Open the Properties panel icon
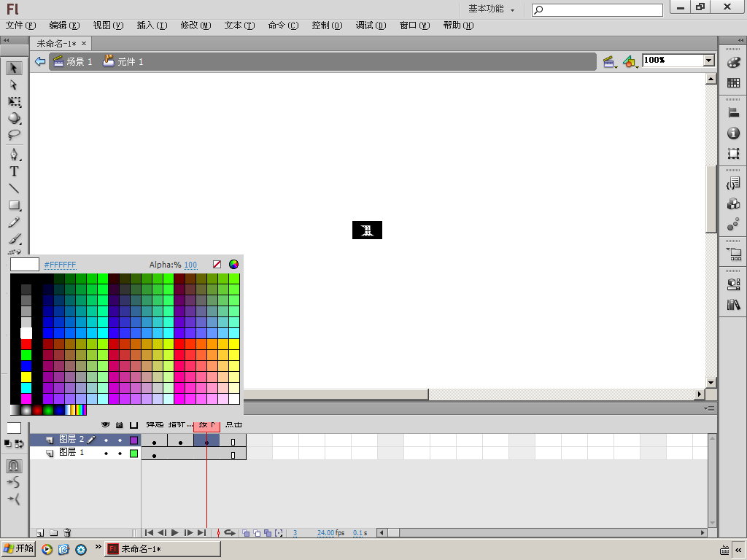Viewport: 747px width, 560px height. click(x=734, y=284)
